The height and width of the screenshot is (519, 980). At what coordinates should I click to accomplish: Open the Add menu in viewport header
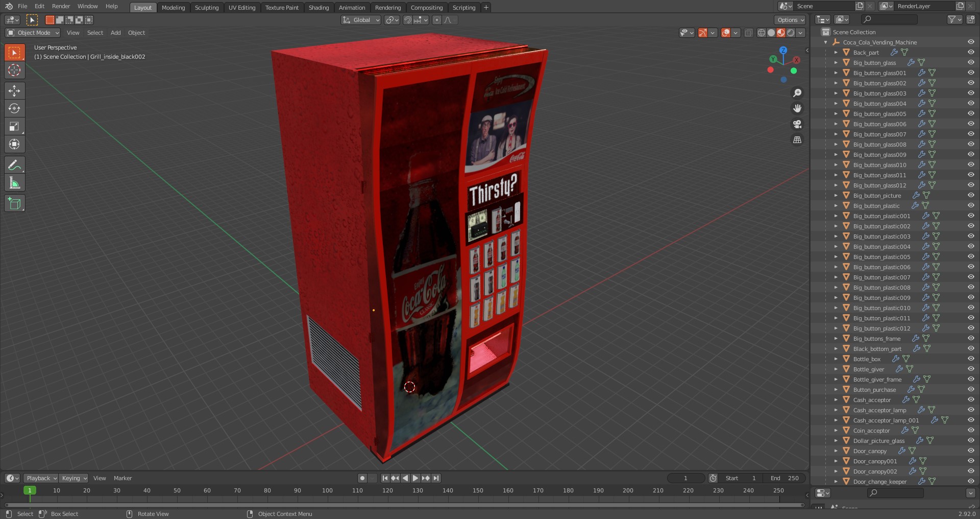[116, 33]
